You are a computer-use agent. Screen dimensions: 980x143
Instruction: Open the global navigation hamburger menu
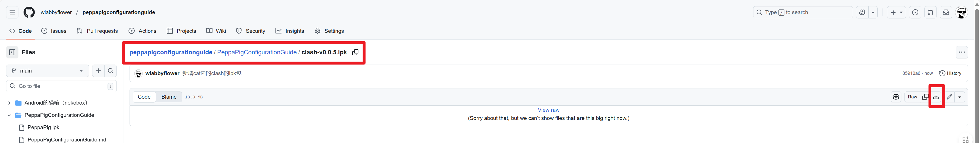[12, 12]
